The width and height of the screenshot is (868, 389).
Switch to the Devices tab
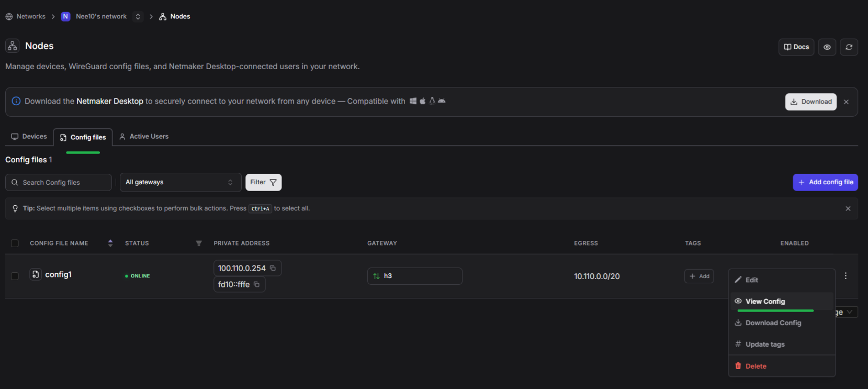coord(29,137)
